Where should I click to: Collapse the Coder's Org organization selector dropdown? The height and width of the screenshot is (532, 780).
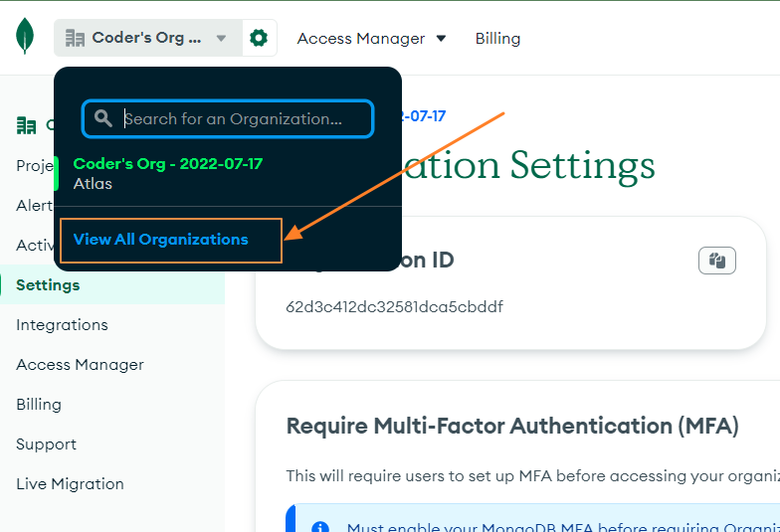pos(148,38)
